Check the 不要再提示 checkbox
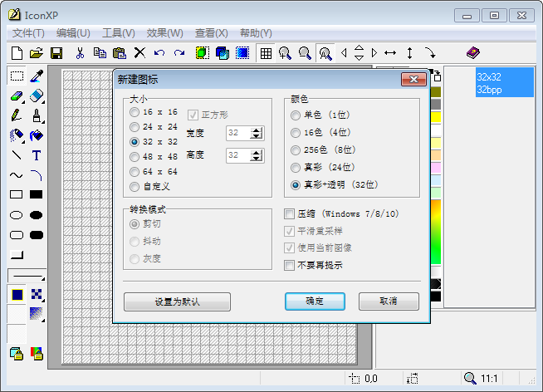The height and width of the screenshot is (392, 543). (290, 266)
